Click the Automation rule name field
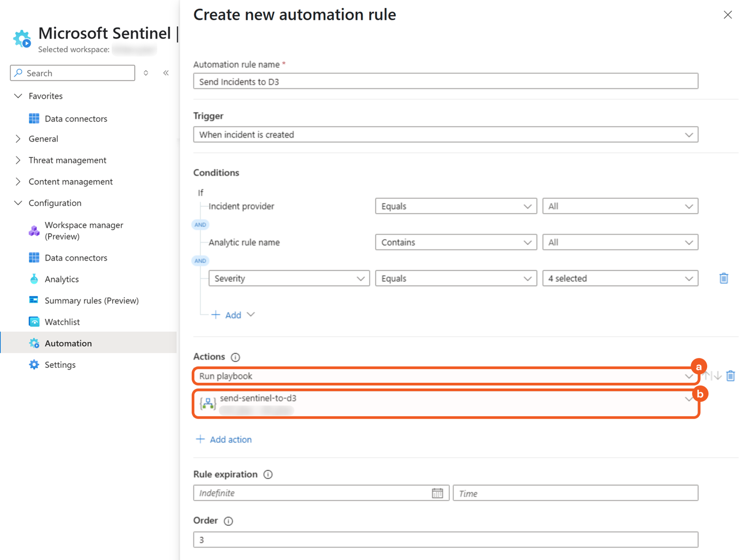The image size is (752, 560). pos(445,81)
